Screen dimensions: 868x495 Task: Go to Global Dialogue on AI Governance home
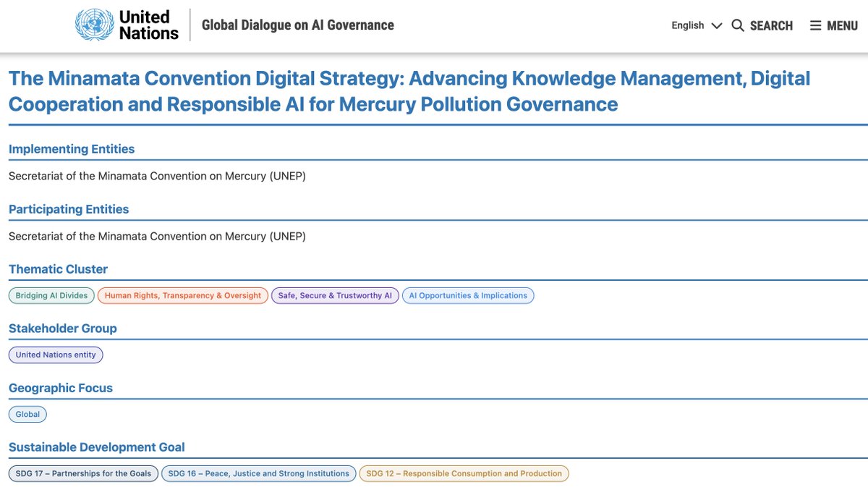coord(298,25)
